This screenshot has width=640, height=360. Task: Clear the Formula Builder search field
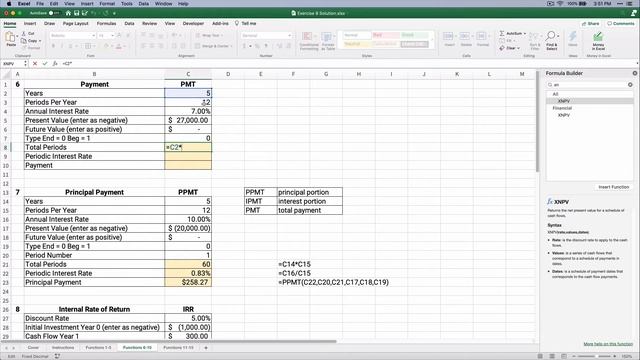pos(630,84)
